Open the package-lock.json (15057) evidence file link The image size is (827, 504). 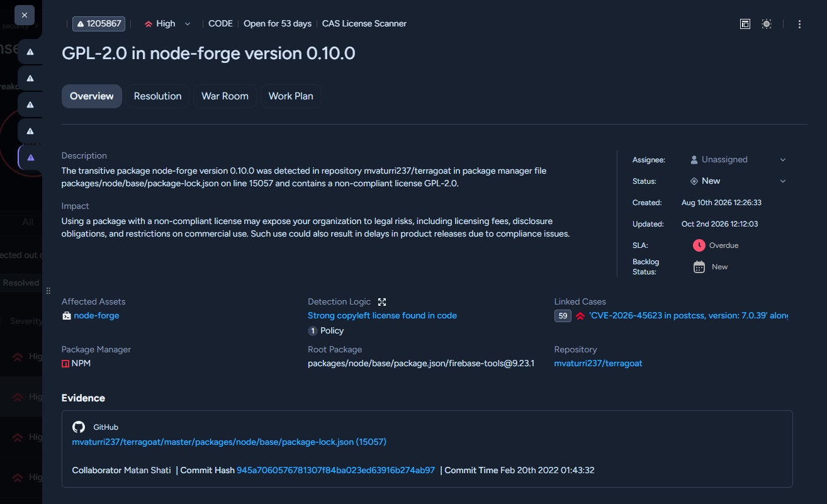[x=229, y=442]
